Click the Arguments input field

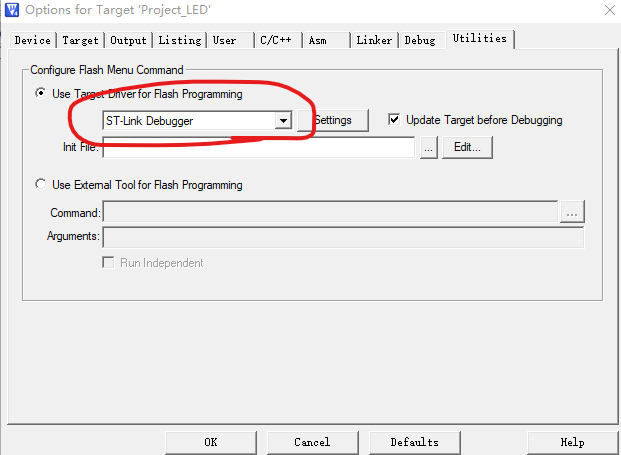click(343, 237)
